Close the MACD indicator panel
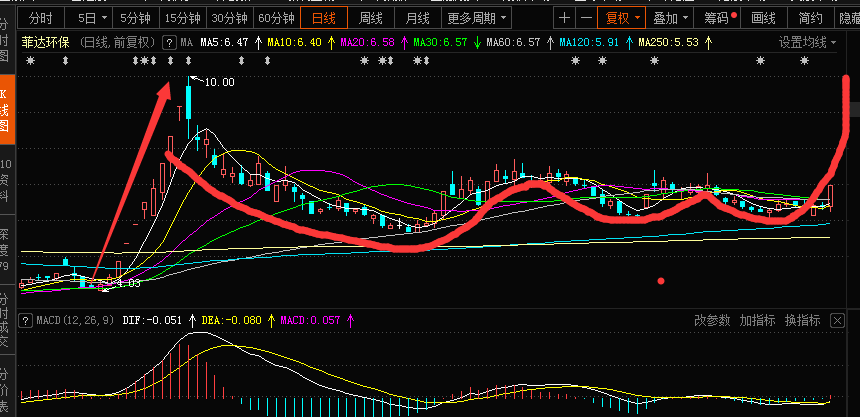The width and height of the screenshot is (860, 417). pos(837,320)
